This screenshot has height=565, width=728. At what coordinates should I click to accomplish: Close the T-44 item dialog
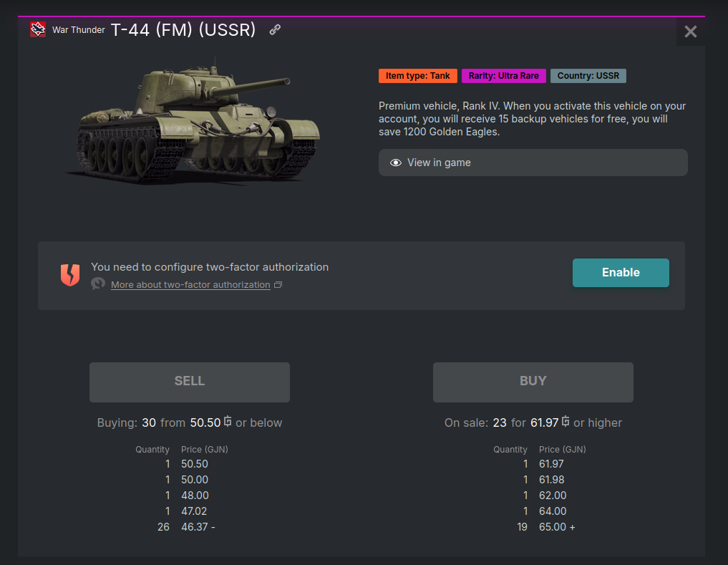point(690,32)
